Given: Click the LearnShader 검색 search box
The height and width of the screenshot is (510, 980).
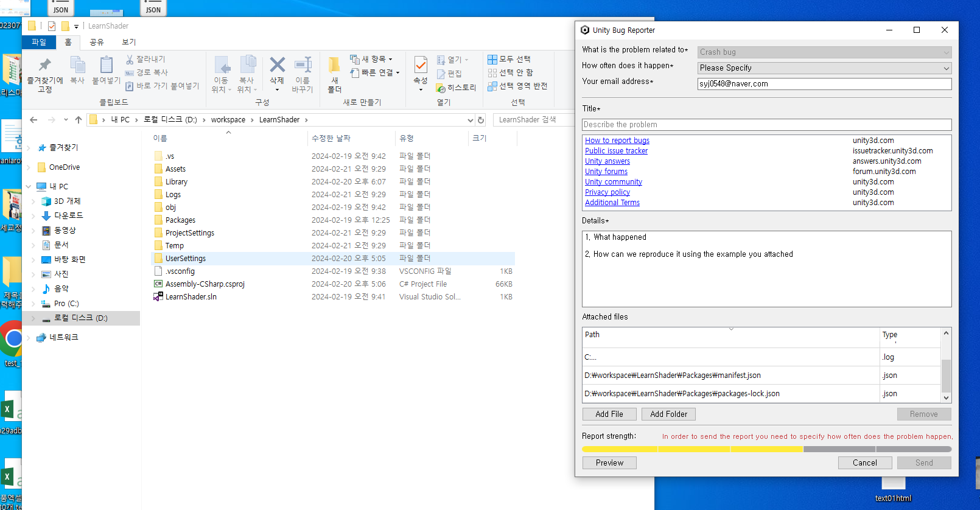Looking at the screenshot, I should (x=533, y=120).
